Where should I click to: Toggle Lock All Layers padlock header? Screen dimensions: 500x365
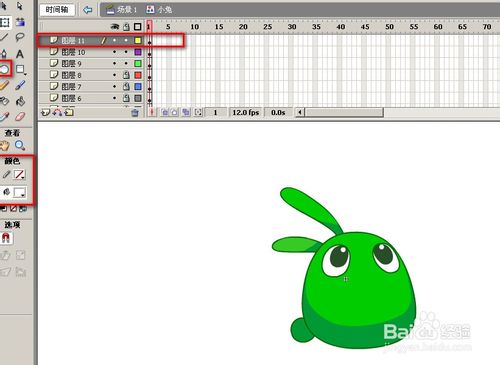click(126, 27)
